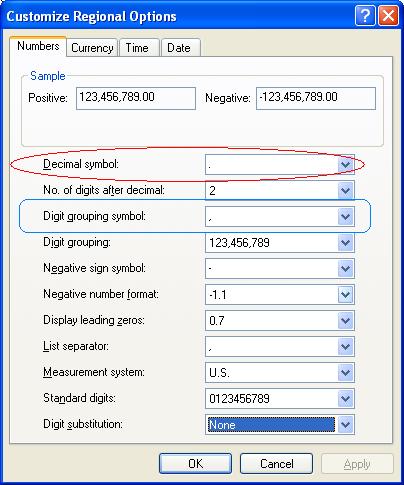The image size is (404, 485).
Task: Click the Positive sample value box
Action: [136, 98]
